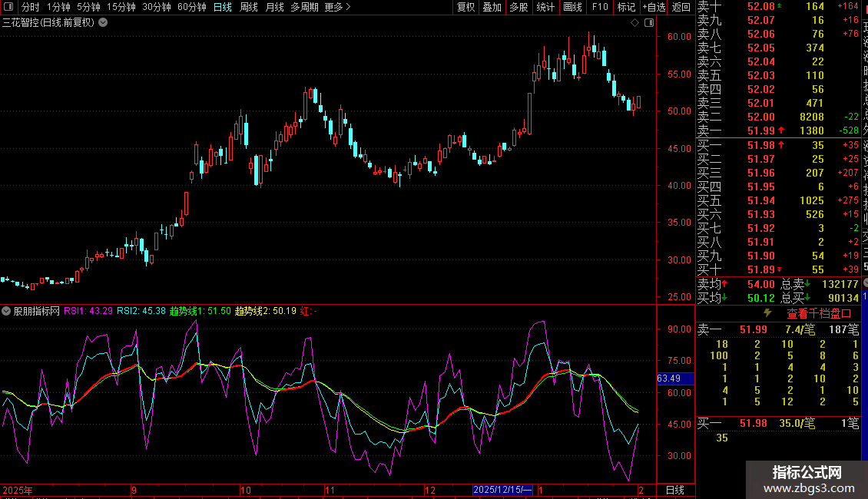Select the 60分钟 period
This screenshot has width=868, height=499.
tap(192, 7)
